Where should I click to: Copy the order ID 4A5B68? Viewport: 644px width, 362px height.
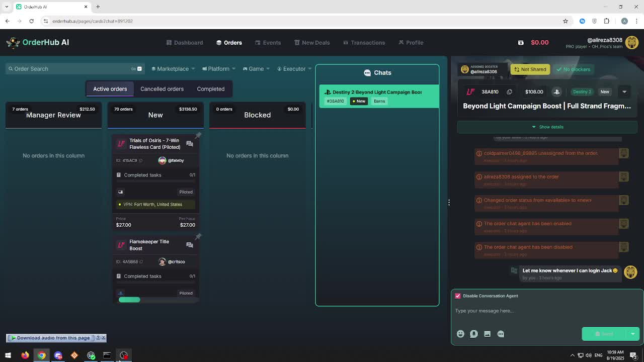(x=141, y=261)
